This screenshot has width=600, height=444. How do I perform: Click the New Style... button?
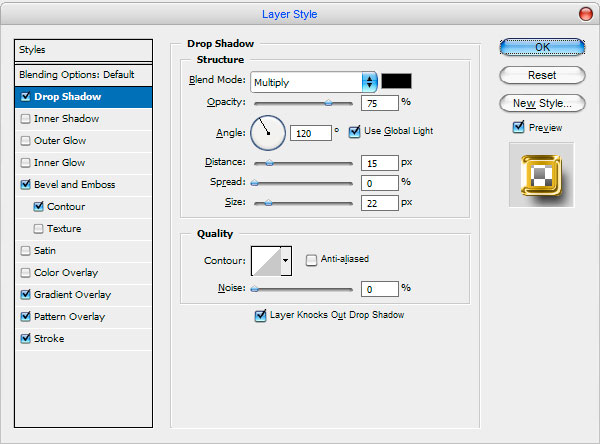pos(542,103)
